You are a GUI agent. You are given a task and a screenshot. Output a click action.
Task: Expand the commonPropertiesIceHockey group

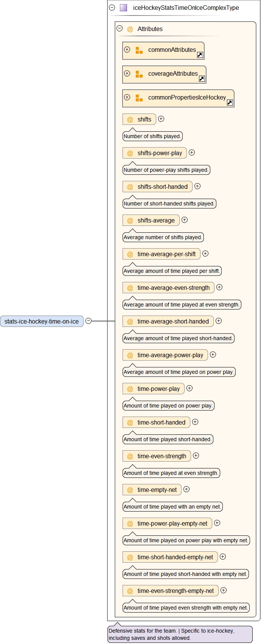tap(127, 97)
